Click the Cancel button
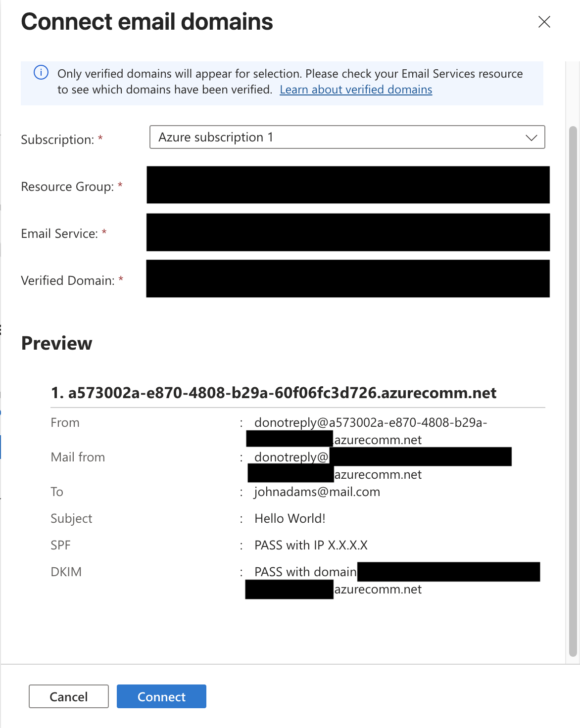Viewport: 580px width, 728px height. pyautogui.click(x=69, y=696)
